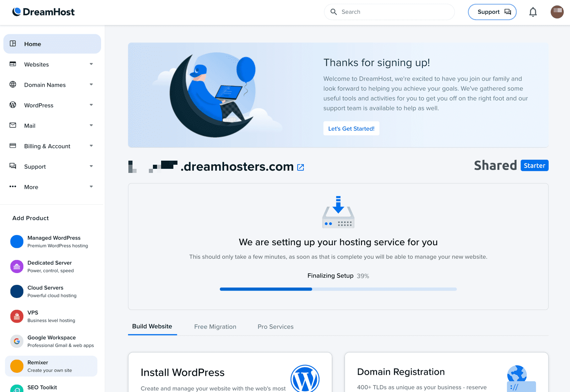Click the Starter plan badge
This screenshot has height=392, width=570.
coord(534,166)
